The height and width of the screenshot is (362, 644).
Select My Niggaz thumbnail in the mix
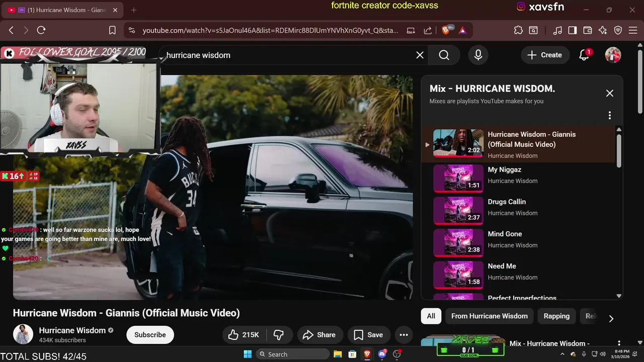click(458, 178)
